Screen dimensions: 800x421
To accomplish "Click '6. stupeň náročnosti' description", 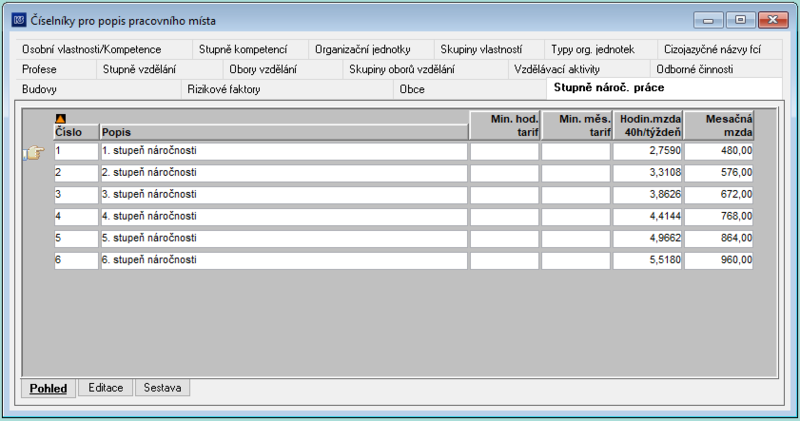I will tap(284, 260).
